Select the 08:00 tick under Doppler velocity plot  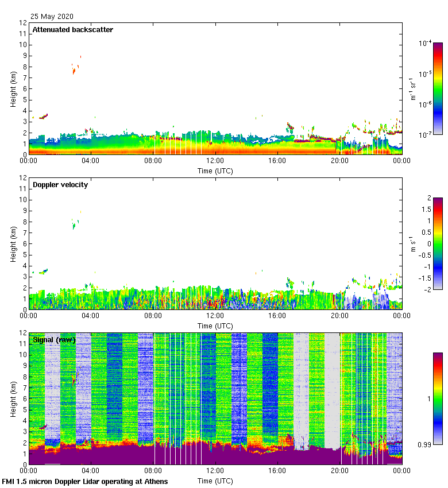153,316
